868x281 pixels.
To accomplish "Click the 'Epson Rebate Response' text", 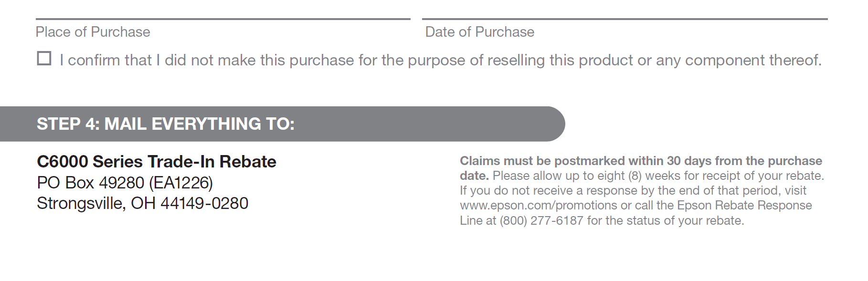I will (x=745, y=206).
